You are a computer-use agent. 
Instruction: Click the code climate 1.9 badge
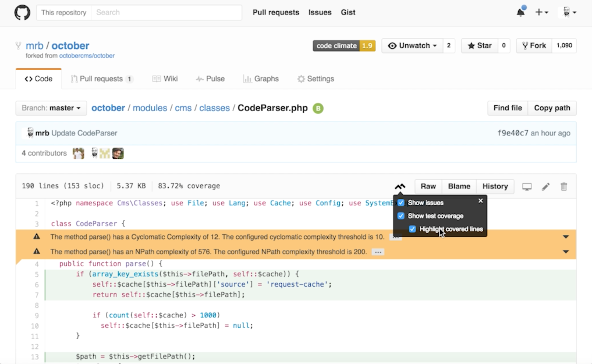[x=344, y=46]
